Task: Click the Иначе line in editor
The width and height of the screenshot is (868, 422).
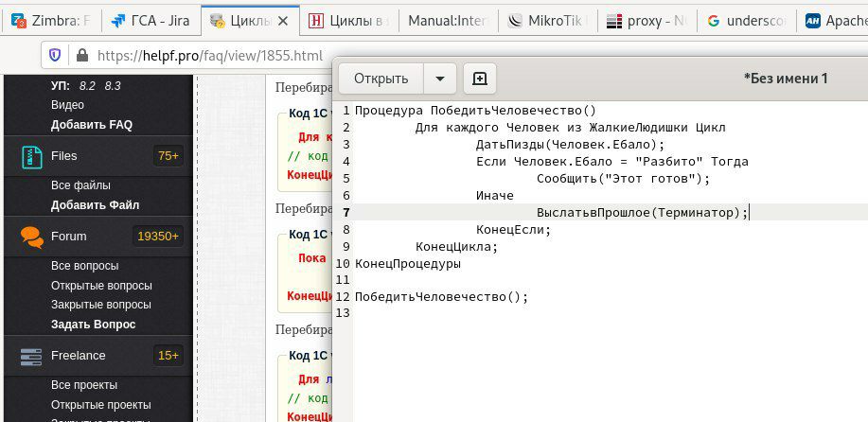Action: 495,196
